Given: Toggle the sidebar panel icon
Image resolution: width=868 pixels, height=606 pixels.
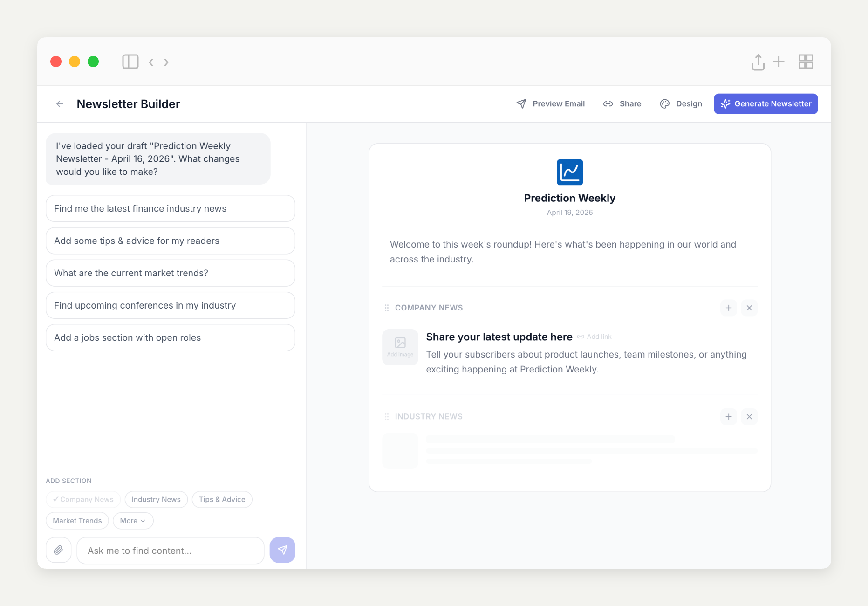Looking at the screenshot, I should 130,62.
